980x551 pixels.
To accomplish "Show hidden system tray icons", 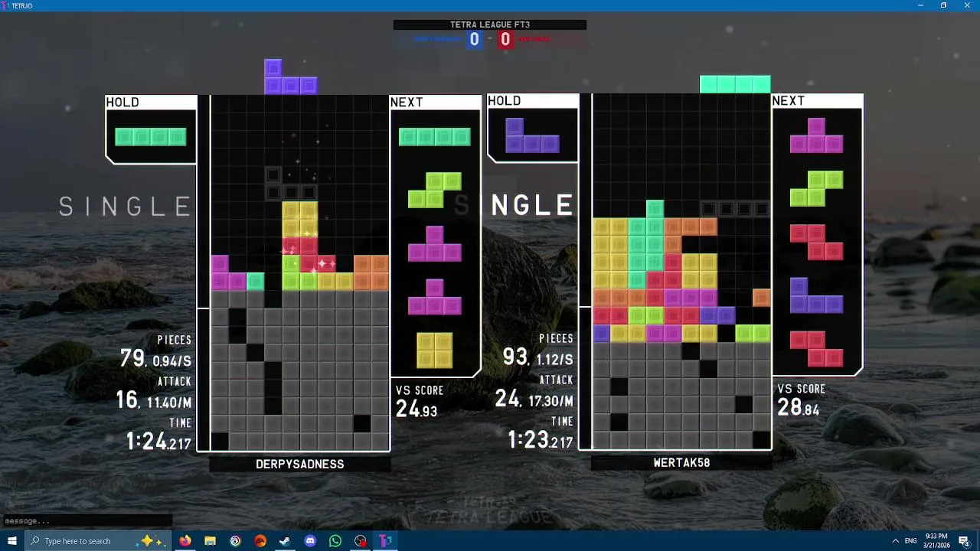I will point(895,541).
